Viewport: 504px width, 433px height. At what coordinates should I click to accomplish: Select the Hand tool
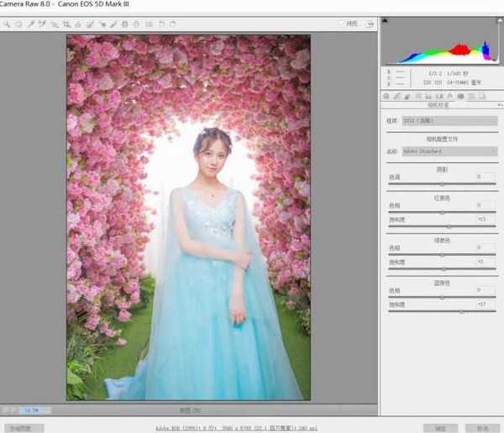(18, 24)
